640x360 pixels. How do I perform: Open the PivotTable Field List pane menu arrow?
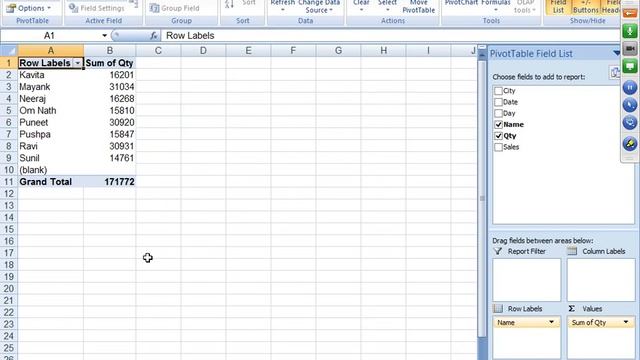616,53
